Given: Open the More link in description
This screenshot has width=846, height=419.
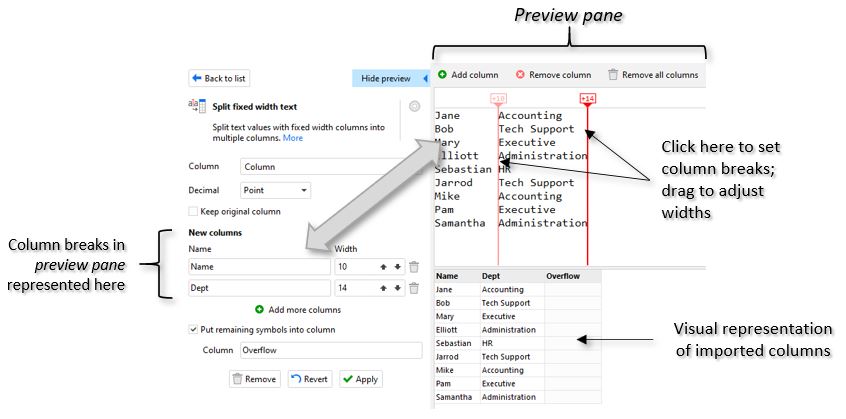Looking at the screenshot, I should (x=292, y=139).
